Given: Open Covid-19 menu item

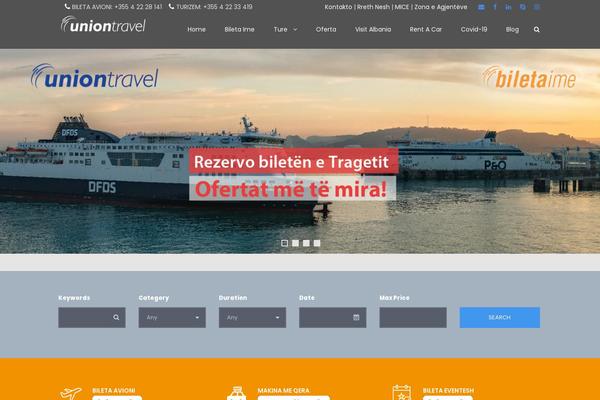Looking at the screenshot, I should click(x=474, y=29).
